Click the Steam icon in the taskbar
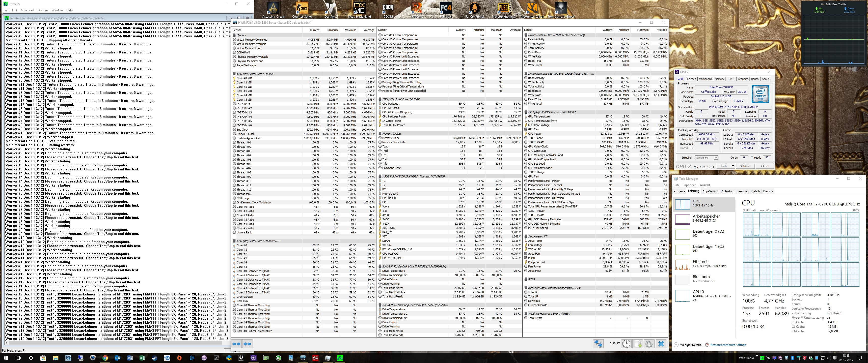868x363 pixels. pyautogui.click(x=155, y=358)
